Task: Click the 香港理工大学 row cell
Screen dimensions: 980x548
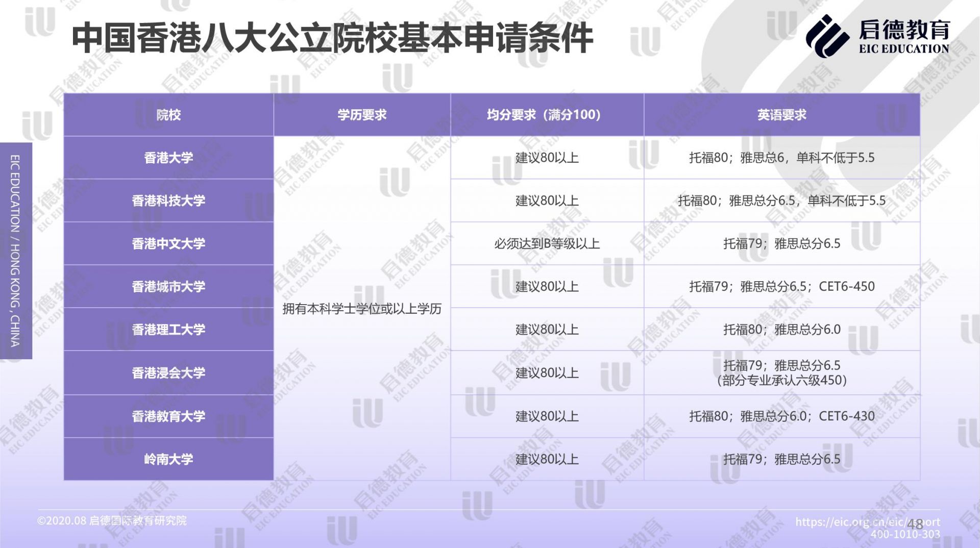Action: pos(168,329)
